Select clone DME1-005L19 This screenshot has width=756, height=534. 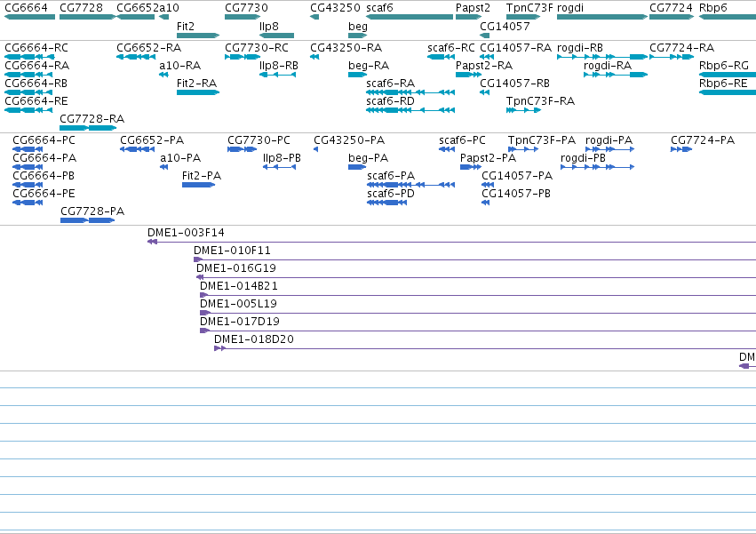(x=238, y=304)
